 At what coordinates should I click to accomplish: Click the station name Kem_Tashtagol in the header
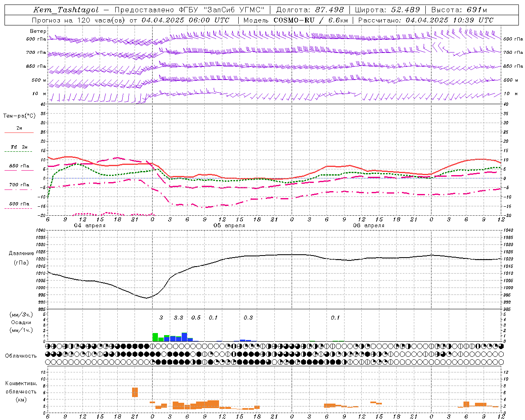(66, 10)
